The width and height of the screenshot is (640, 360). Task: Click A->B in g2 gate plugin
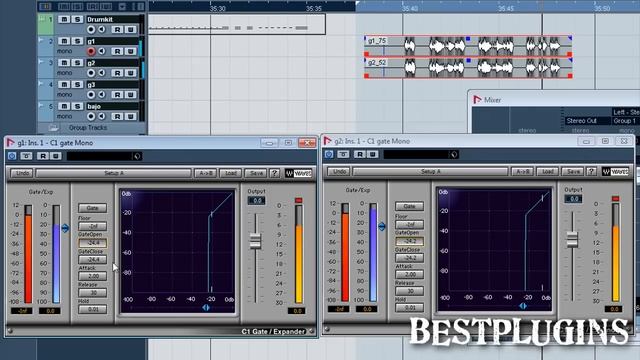tap(522, 171)
